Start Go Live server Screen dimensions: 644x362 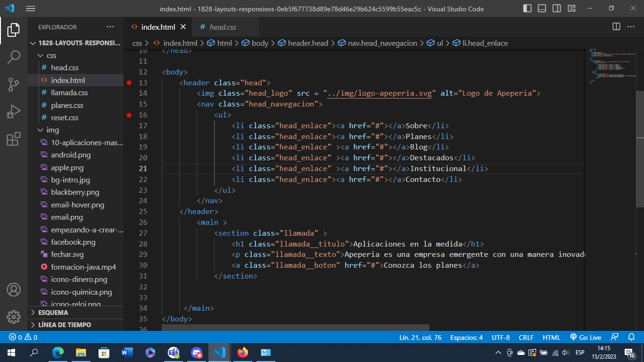(586, 337)
